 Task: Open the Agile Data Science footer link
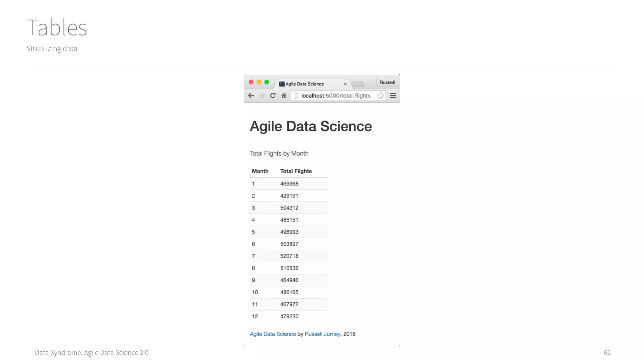pyautogui.click(x=273, y=334)
